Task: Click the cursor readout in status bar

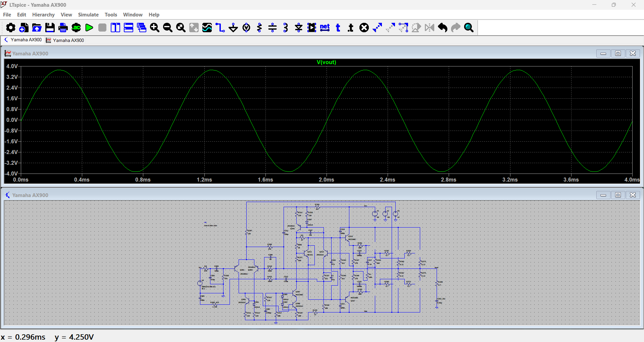Action: (47, 337)
